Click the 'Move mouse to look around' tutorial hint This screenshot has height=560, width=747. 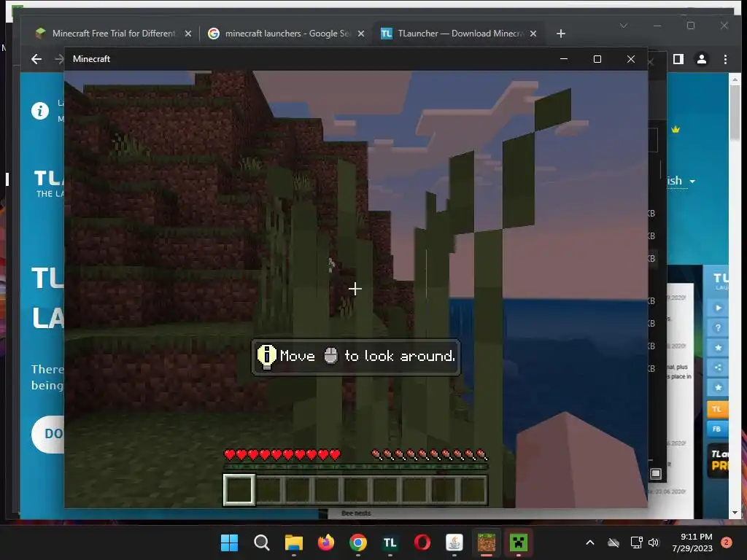pyautogui.click(x=356, y=357)
